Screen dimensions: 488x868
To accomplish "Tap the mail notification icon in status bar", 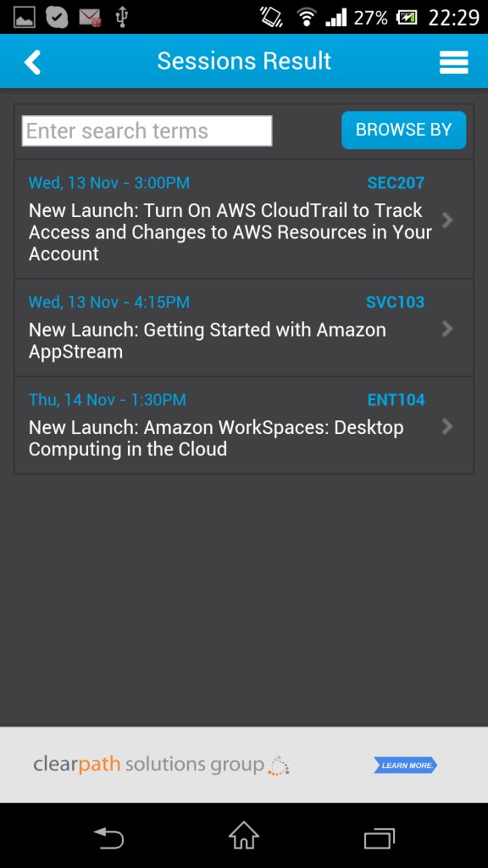I will point(90,17).
